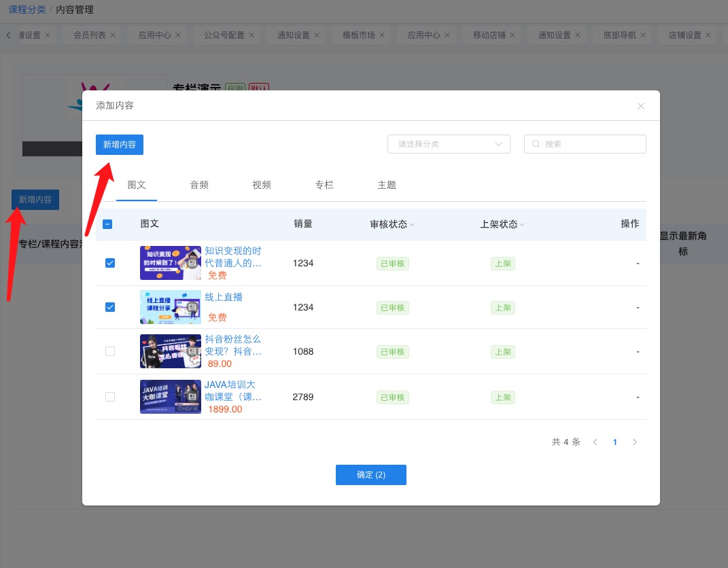Close the 添加内容 dialog
728x568 pixels.
641,106
